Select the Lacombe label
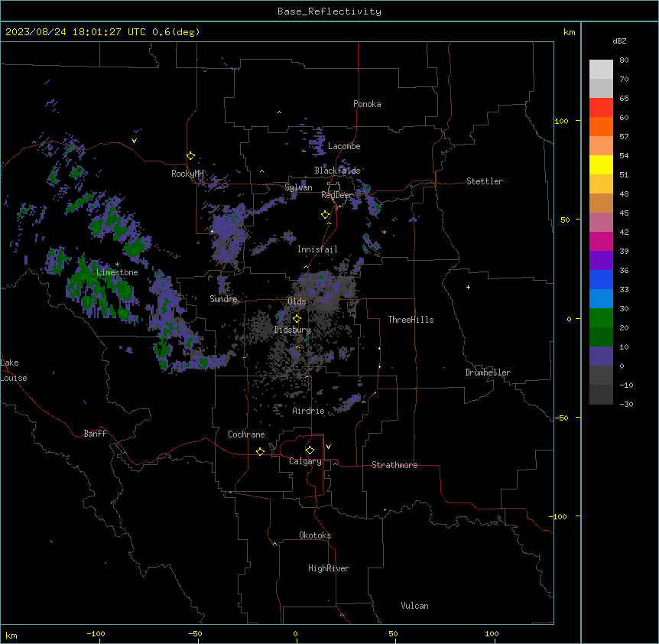The width and height of the screenshot is (659, 644). click(344, 146)
